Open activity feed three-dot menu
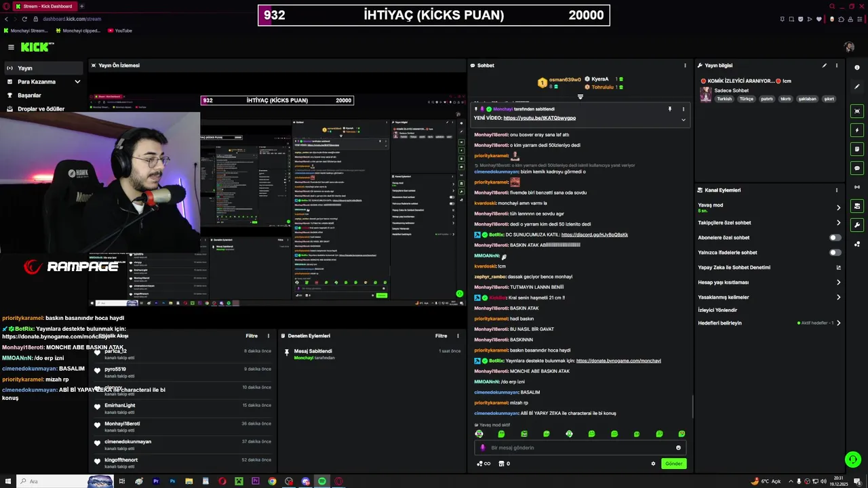This screenshot has height=488, width=868. pyautogui.click(x=269, y=335)
